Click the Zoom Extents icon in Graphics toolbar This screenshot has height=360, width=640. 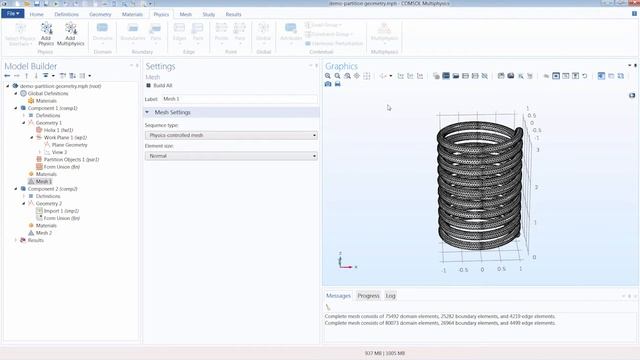(x=357, y=76)
